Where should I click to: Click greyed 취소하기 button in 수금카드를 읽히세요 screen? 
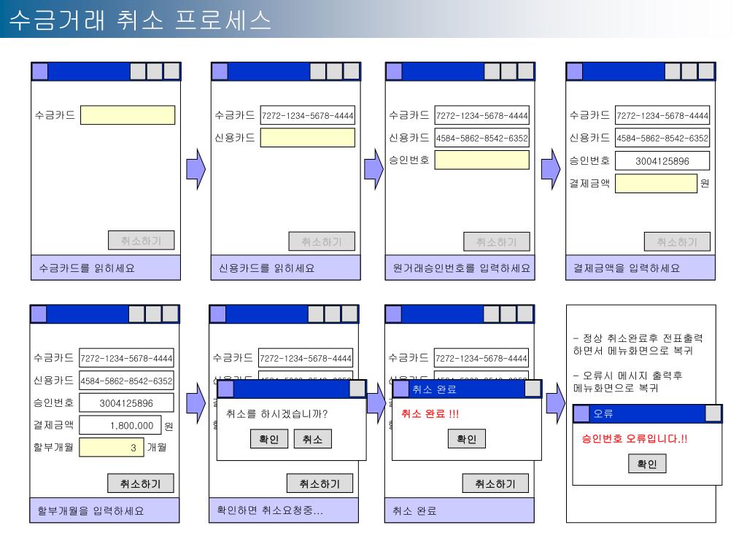[141, 241]
